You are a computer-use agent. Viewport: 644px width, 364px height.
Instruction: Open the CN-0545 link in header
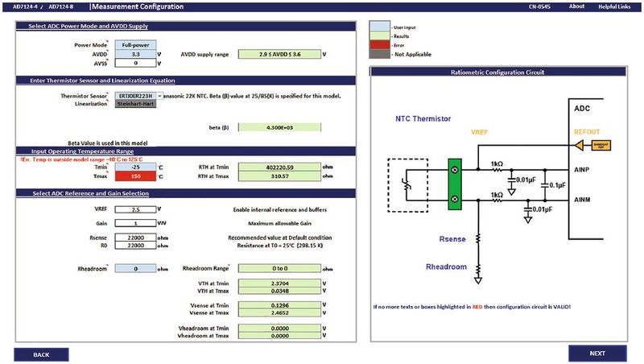(x=539, y=6)
